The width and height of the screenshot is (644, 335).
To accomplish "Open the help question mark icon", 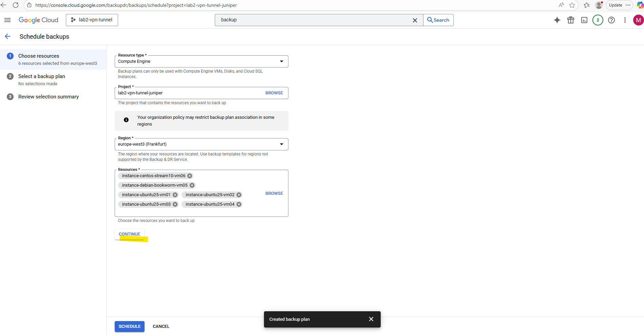I will point(611,20).
